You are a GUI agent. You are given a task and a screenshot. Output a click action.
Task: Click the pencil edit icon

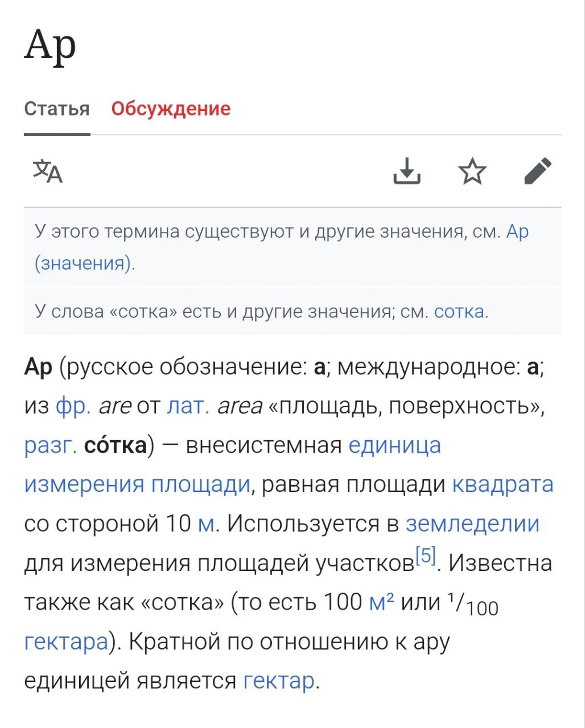538,171
